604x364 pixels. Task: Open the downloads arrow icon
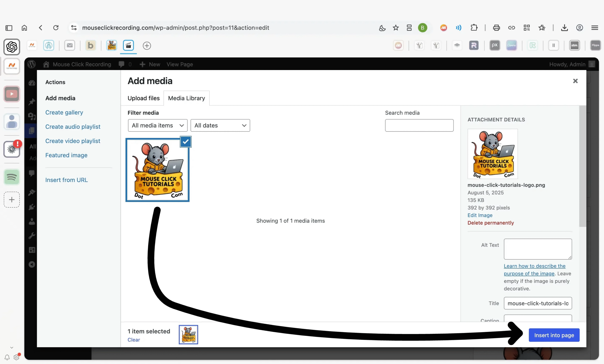click(x=564, y=28)
